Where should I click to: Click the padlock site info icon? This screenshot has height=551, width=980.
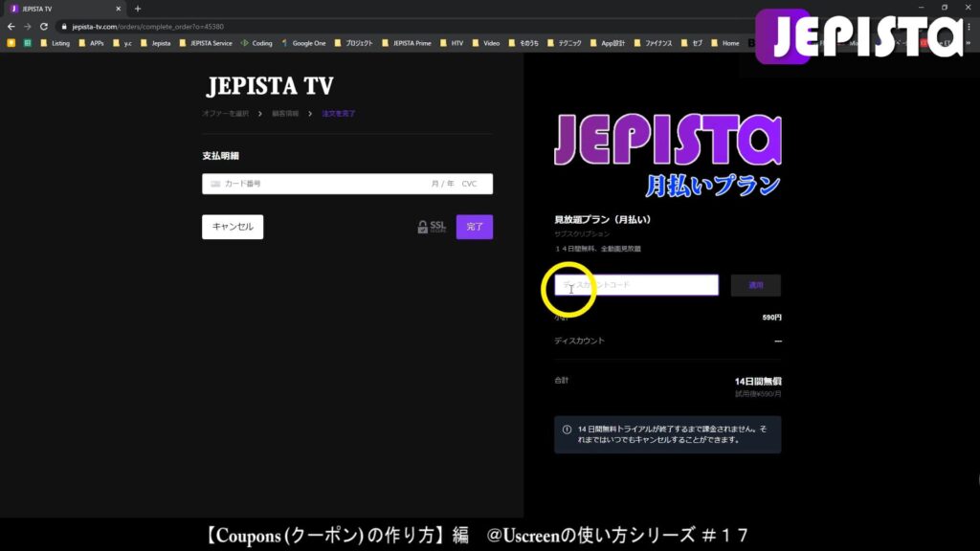point(64,26)
